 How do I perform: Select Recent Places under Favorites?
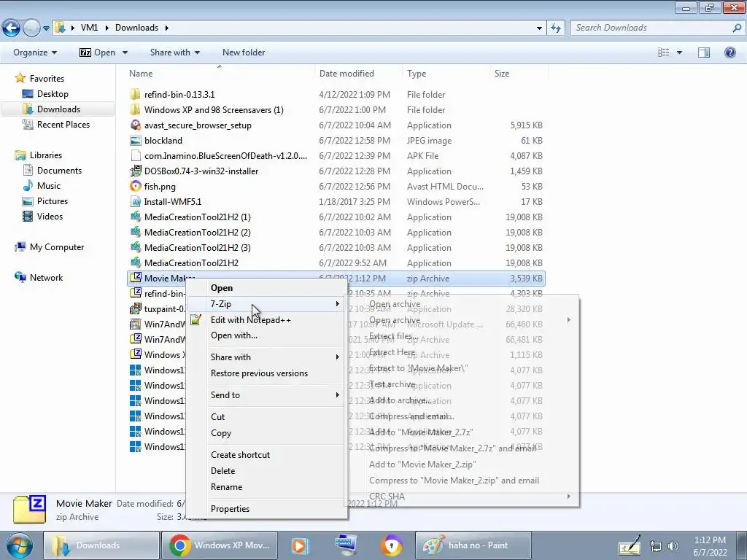click(x=63, y=124)
